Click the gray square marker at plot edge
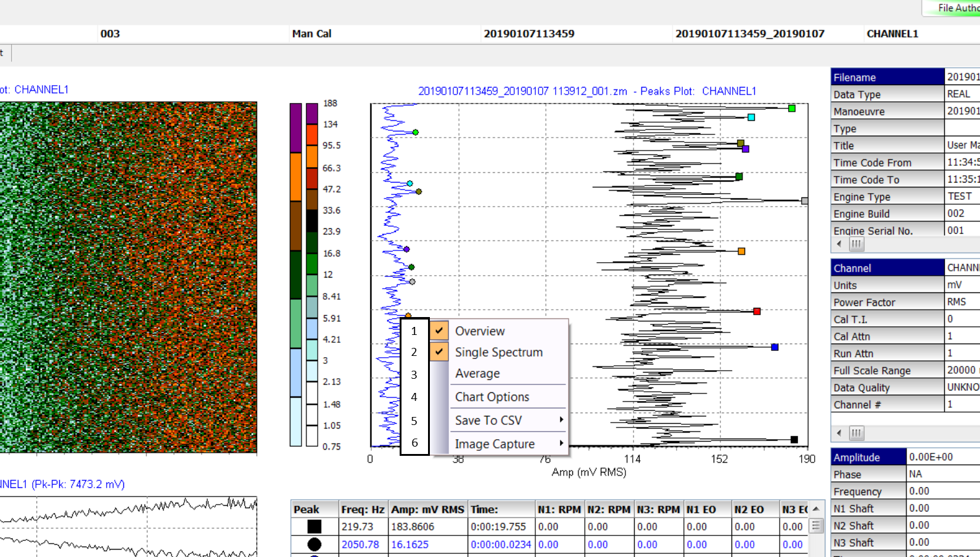 [x=804, y=201]
